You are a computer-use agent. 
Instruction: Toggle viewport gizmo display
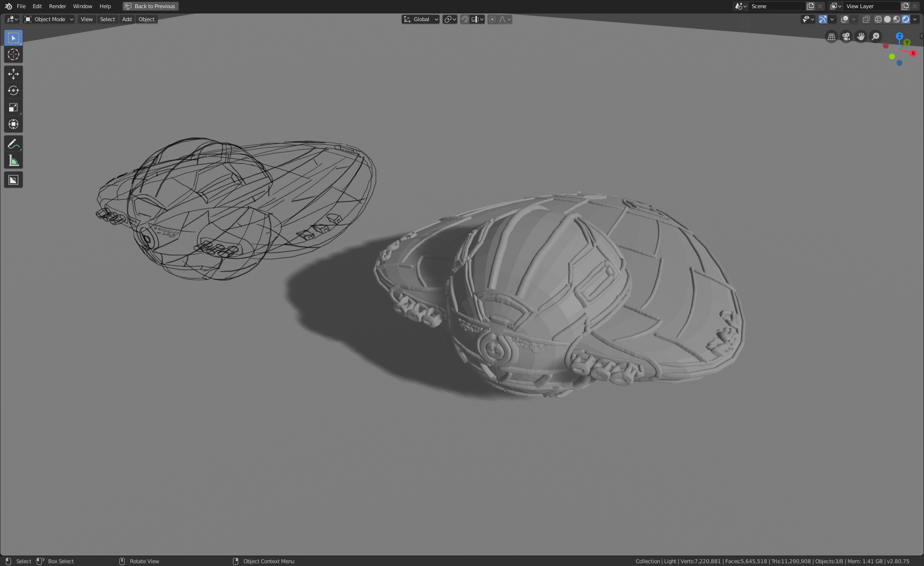823,19
